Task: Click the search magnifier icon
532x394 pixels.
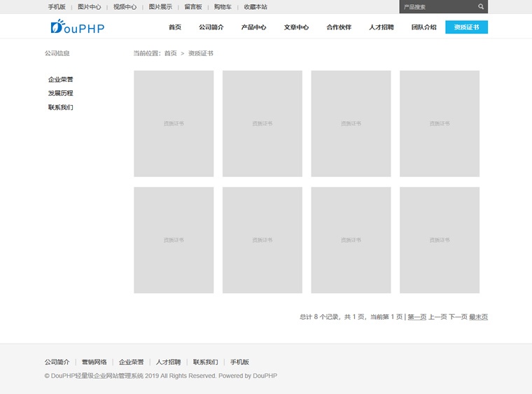Action: click(x=481, y=7)
